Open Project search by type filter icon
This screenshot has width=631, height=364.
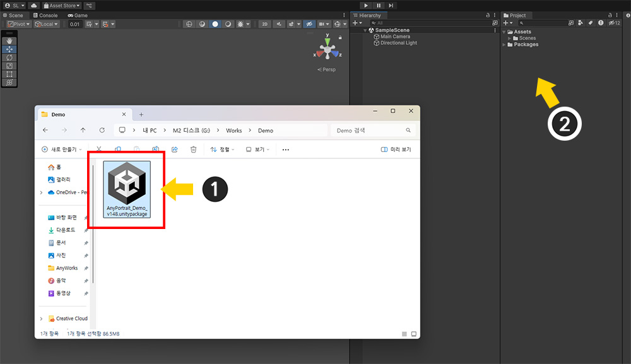click(x=580, y=23)
